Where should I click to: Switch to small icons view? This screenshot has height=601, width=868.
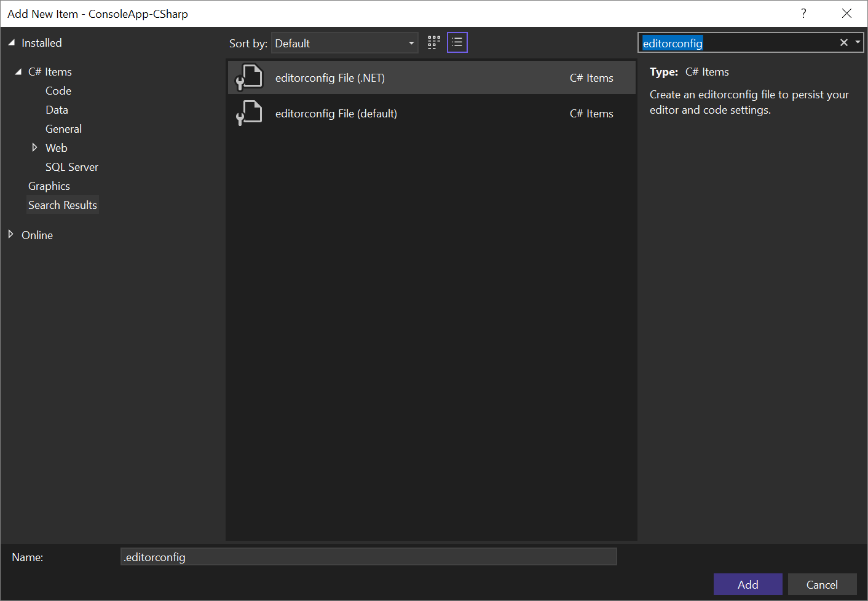tap(434, 42)
